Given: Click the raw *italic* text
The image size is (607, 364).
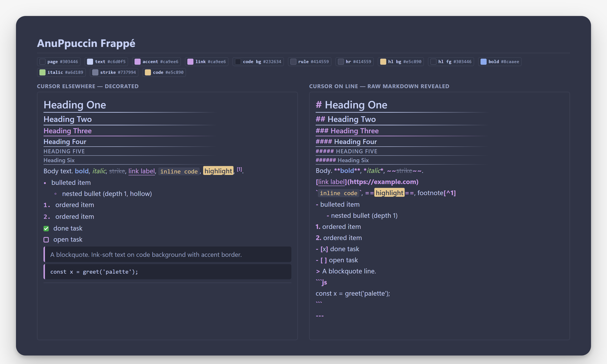Looking at the screenshot, I should coord(374,171).
